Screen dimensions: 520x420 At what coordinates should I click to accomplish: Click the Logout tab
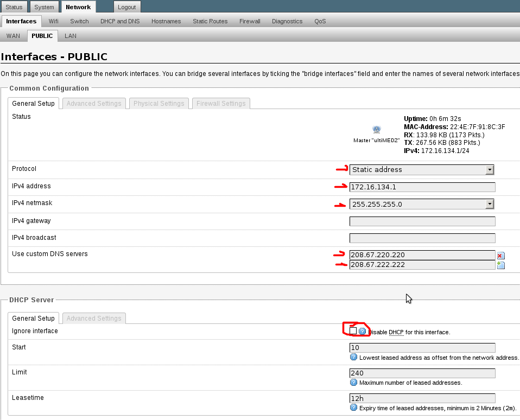pyautogui.click(x=127, y=7)
